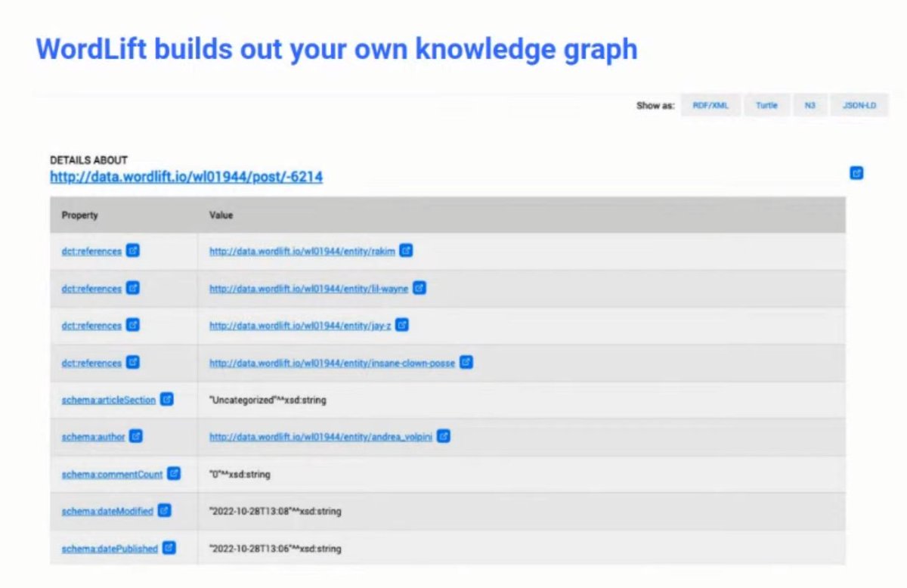Click dct:references property in rakim row
907x588 pixels.
91,252
